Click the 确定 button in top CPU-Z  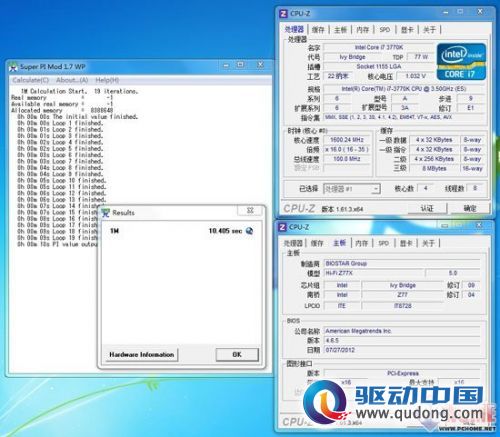[x=470, y=209]
